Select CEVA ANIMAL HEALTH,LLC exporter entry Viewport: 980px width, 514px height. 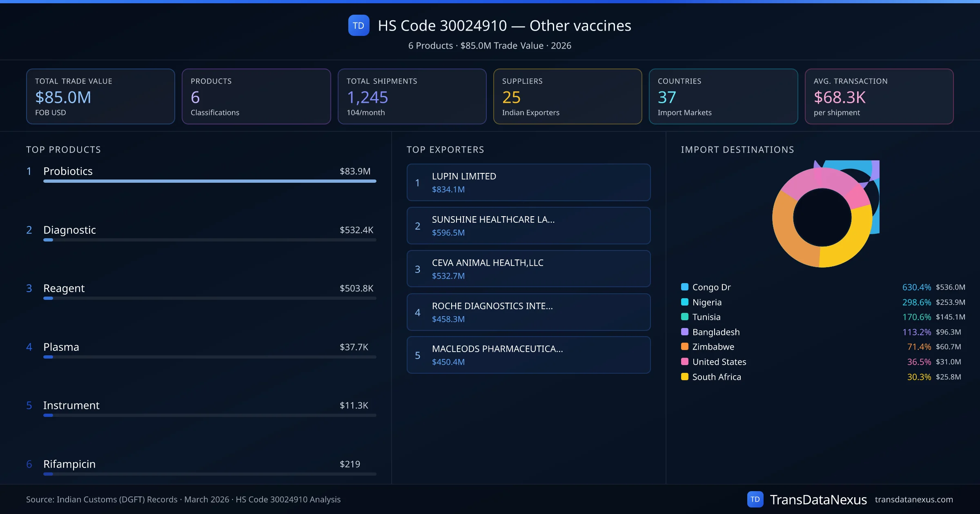[528, 268]
